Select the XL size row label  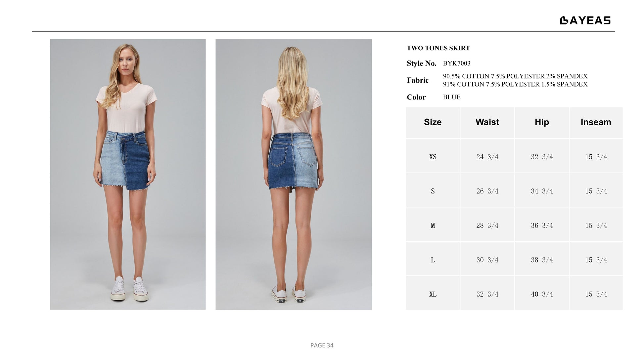pos(433,295)
